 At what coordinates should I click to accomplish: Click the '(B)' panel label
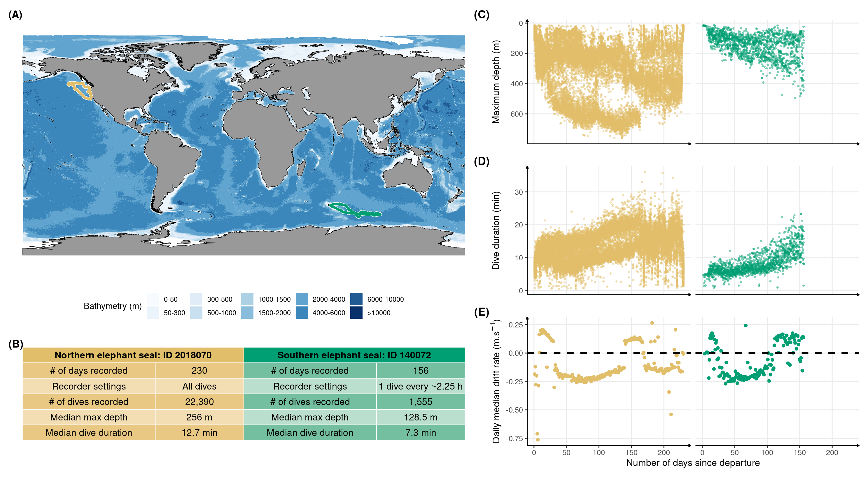click(x=15, y=344)
